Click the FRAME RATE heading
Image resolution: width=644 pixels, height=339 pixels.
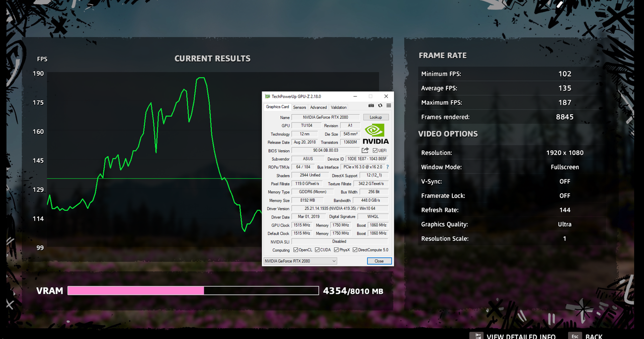443,55
